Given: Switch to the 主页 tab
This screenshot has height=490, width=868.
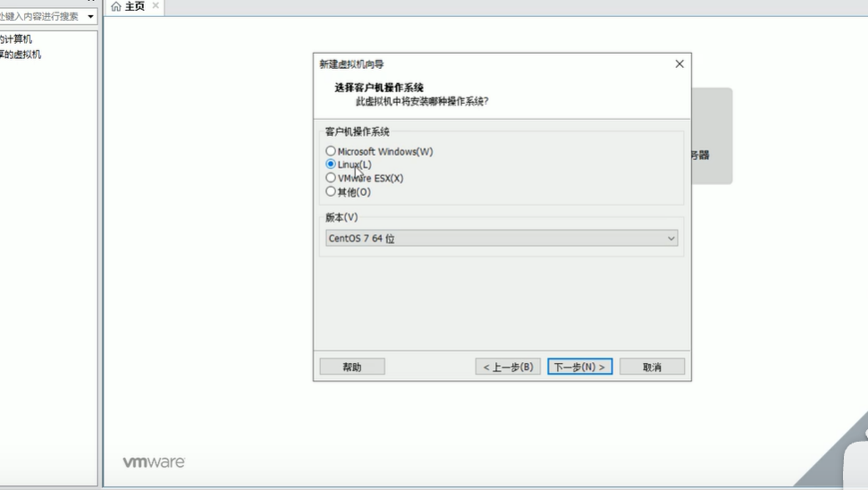Looking at the screenshot, I should (134, 6).
